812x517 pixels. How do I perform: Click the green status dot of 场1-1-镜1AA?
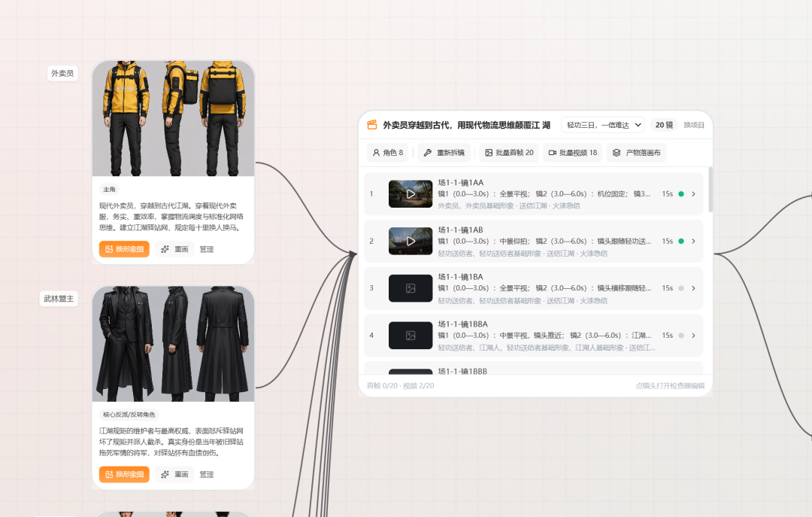click(681, 194)
